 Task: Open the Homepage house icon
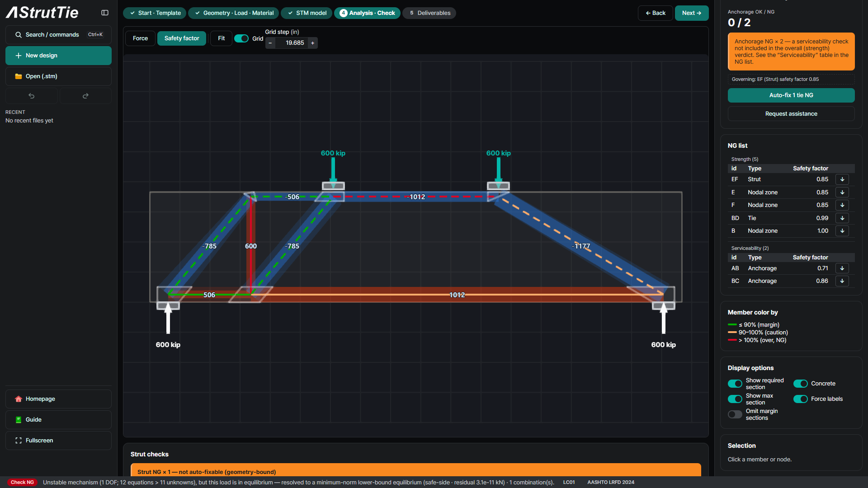click(19, 399)
